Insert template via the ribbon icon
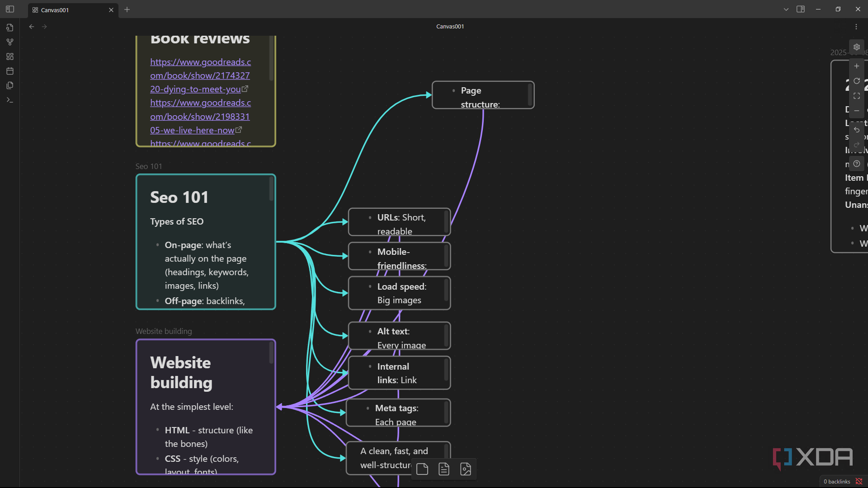The width and height of the screenshot is (868, 488). point(10,85)
